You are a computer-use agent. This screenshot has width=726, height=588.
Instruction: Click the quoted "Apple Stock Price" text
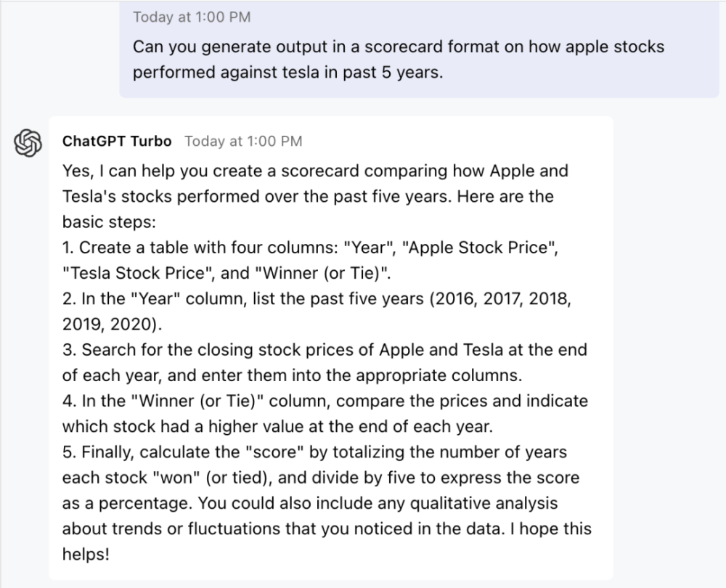point(482,248)
